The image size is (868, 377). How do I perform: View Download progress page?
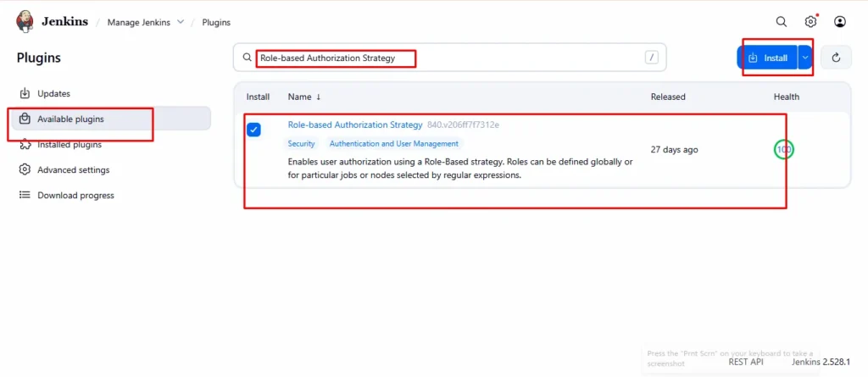pos(75,195)
